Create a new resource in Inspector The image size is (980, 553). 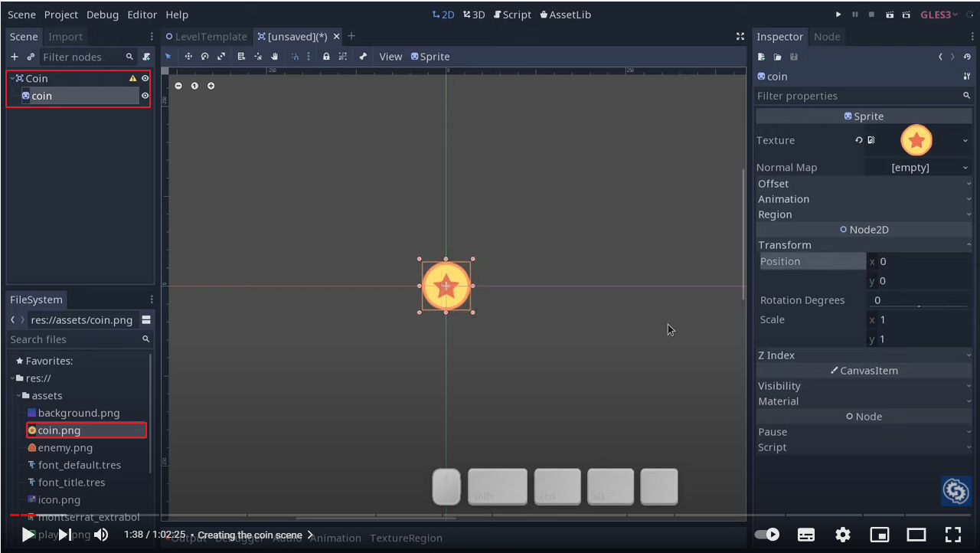761,57
